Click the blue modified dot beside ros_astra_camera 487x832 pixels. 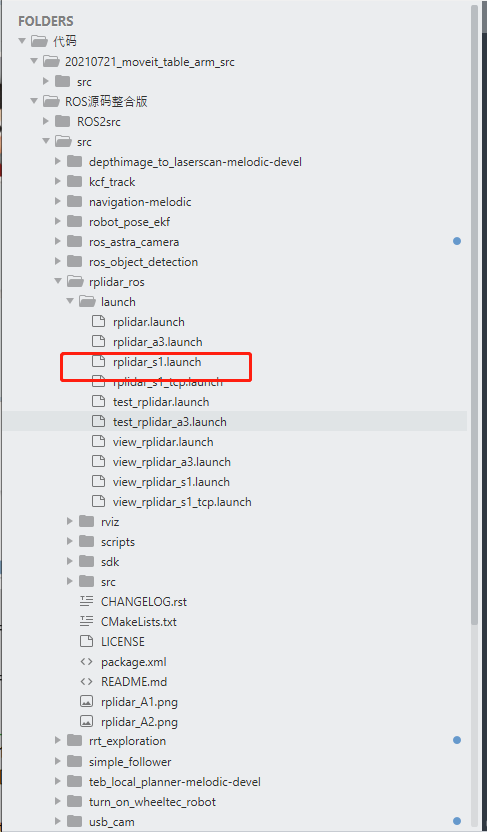(457, 241)
